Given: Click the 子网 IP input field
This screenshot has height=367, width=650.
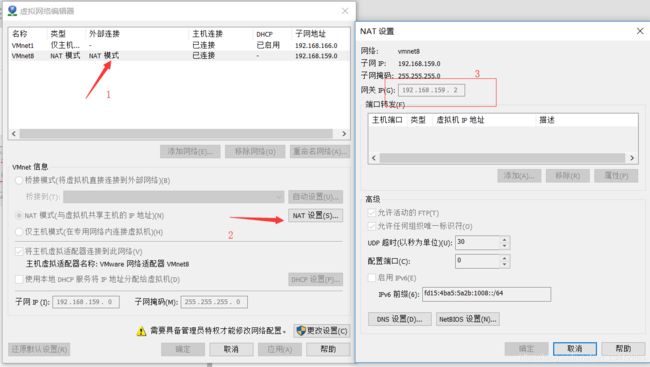Looking at the screenshot, I should [86, 302].
